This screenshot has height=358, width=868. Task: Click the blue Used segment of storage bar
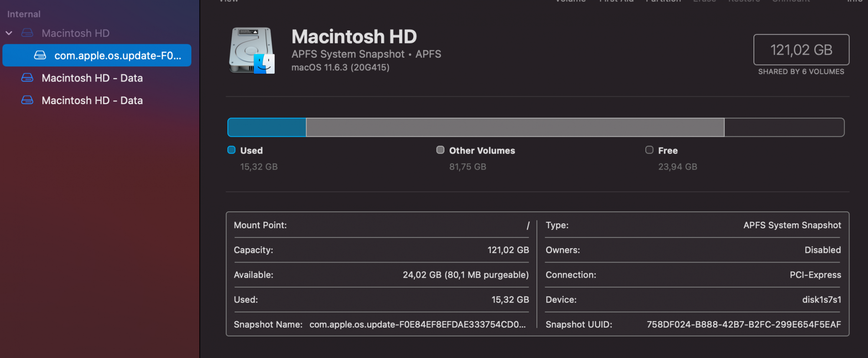[267, 128]
